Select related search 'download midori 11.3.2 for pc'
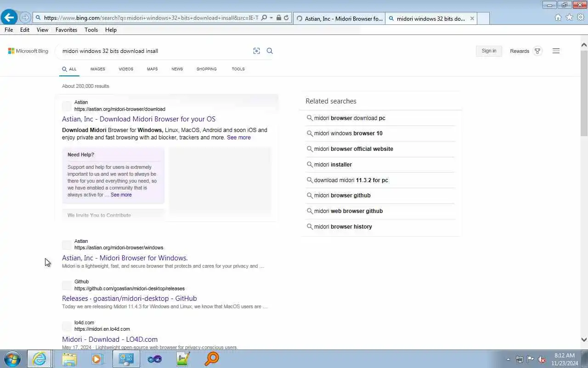588x368 pixels. [x=351, y=180]
